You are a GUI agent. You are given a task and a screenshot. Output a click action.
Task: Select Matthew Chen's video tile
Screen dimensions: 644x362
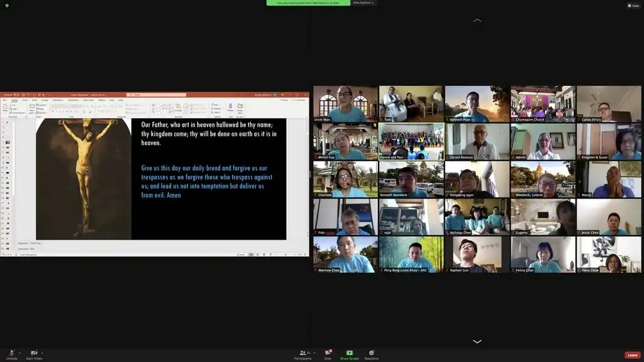click(x=345, y=255)
